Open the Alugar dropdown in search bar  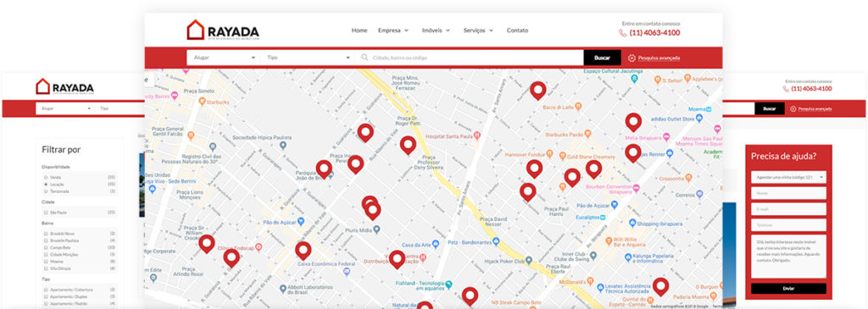(223, 58)
